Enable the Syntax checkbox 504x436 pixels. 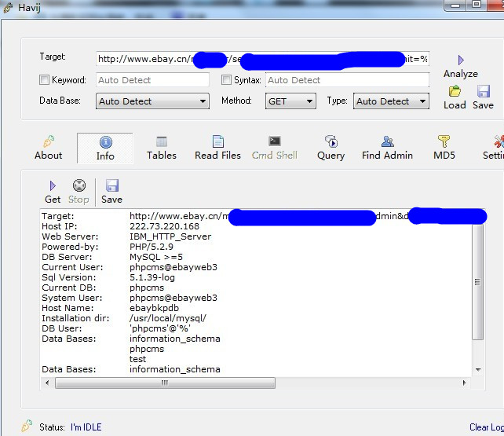[x=226, y=80]
